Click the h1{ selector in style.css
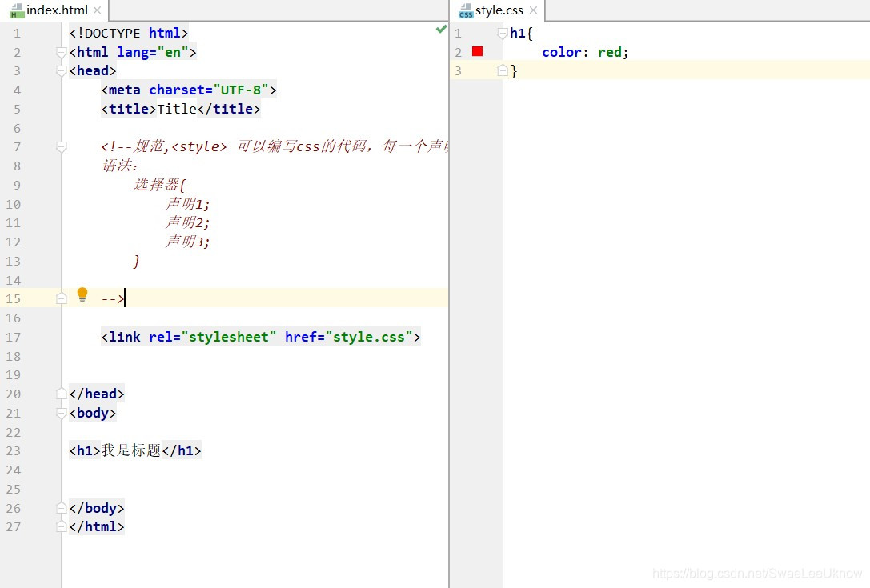 coord(522,34)
